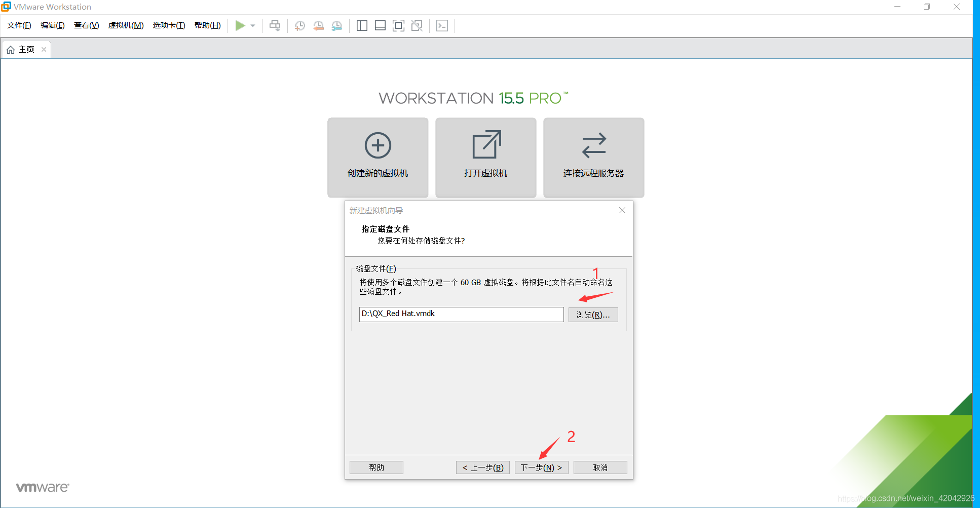Close the 主页 tab
This screenshot has height=508, width=980.
click(44, 50)
